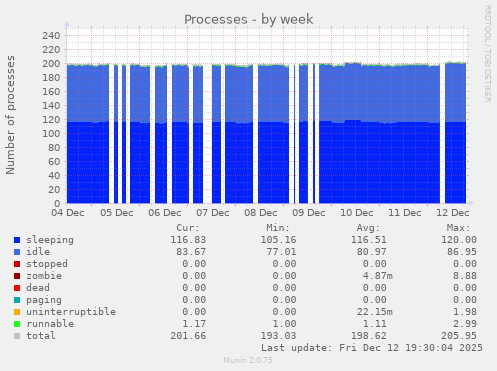Select the 'uninterruptible' legend label
497x371 pixels.
[71, 312]
